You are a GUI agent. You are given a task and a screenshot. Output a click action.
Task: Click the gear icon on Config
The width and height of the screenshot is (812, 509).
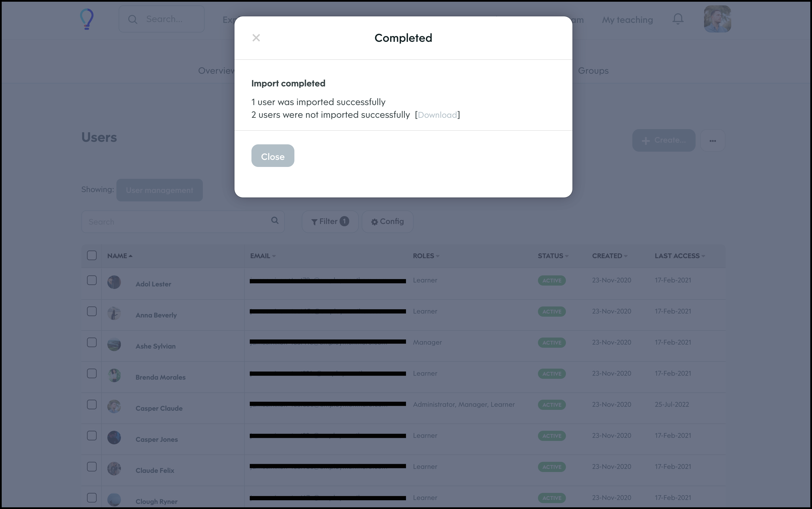(x=374, y=222)
